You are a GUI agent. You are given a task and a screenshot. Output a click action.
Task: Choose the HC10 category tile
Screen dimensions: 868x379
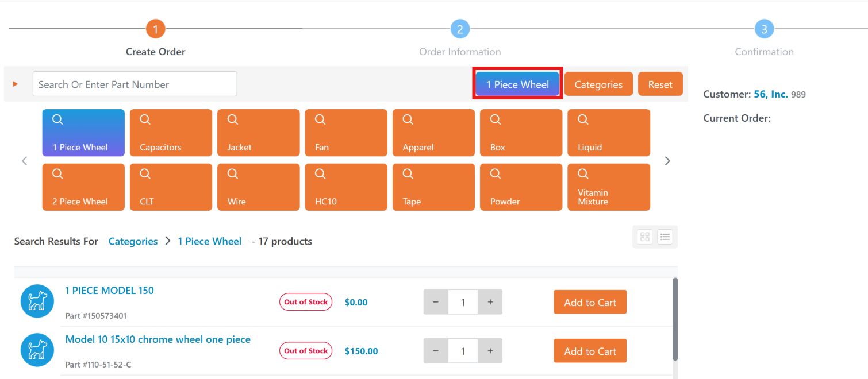click(x=346, y=187)
